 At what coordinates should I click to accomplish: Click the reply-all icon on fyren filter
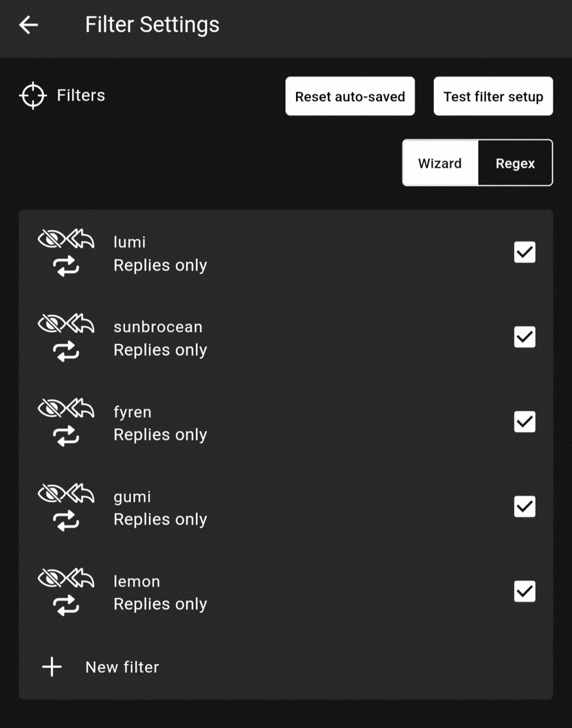tap(81, 409)
